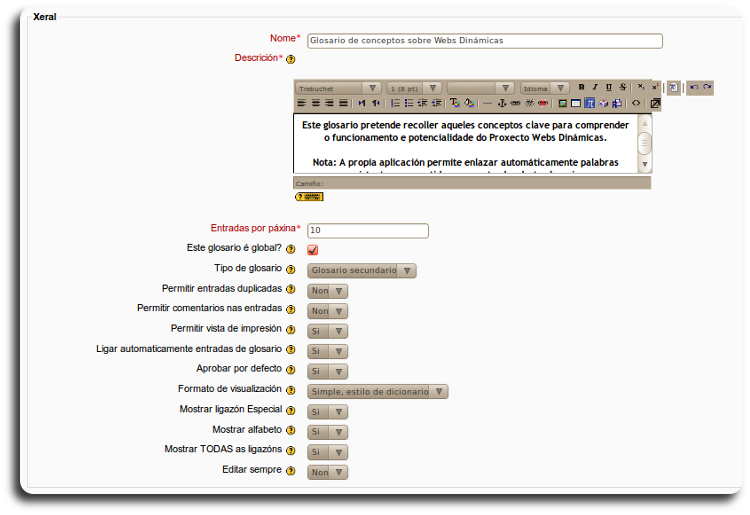
Task: Click the help icon beside Descrición
Action: (x=291, y=60)
